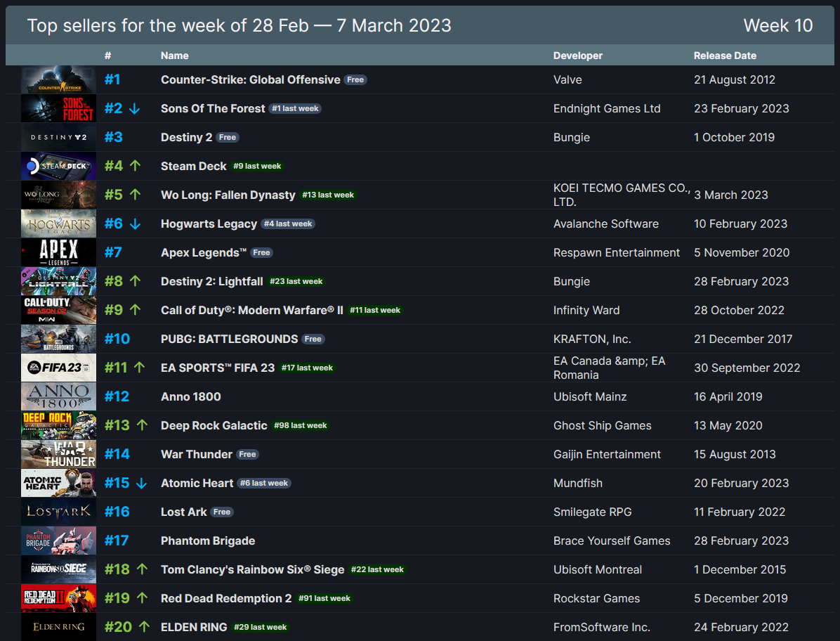Click the Developer column header
Screen dimensions: 840x641
tap(577, 56)
